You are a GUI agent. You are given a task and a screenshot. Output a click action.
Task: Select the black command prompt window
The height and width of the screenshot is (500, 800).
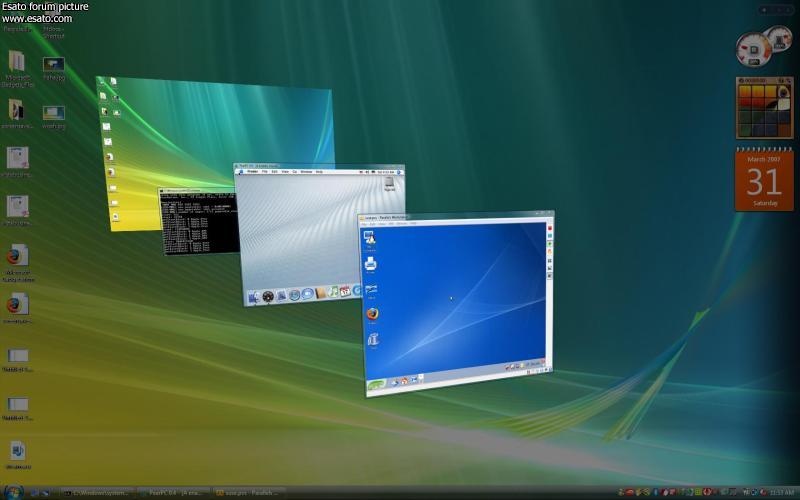click(198, 220)
